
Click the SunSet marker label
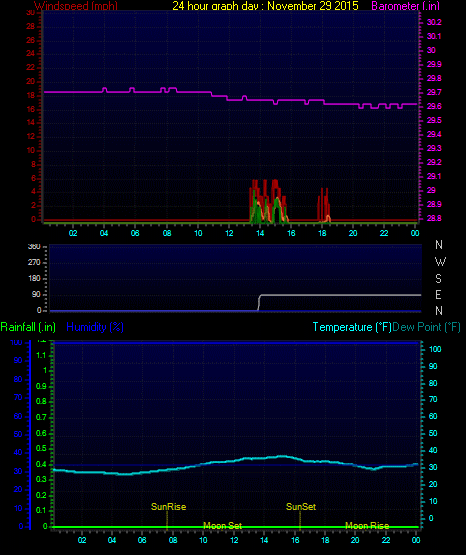(x=301, y=507)
